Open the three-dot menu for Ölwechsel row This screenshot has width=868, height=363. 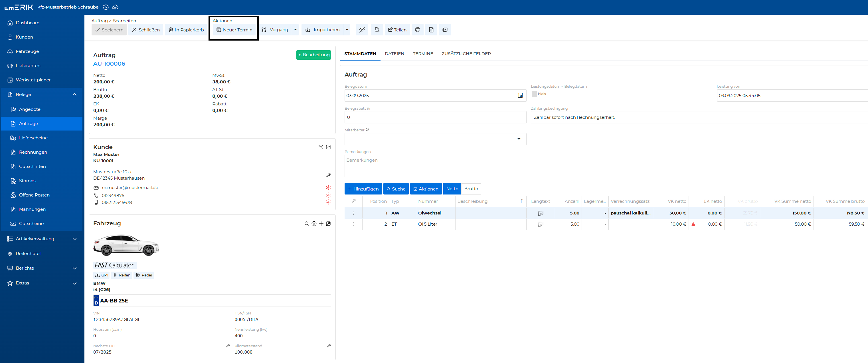[x=353, y=213]
